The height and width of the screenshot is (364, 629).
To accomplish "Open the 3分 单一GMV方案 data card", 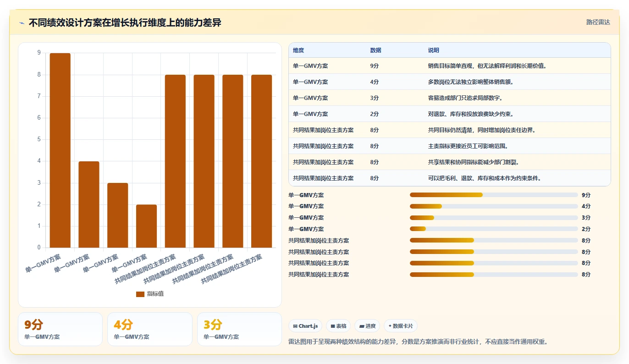I will (239, 329).
